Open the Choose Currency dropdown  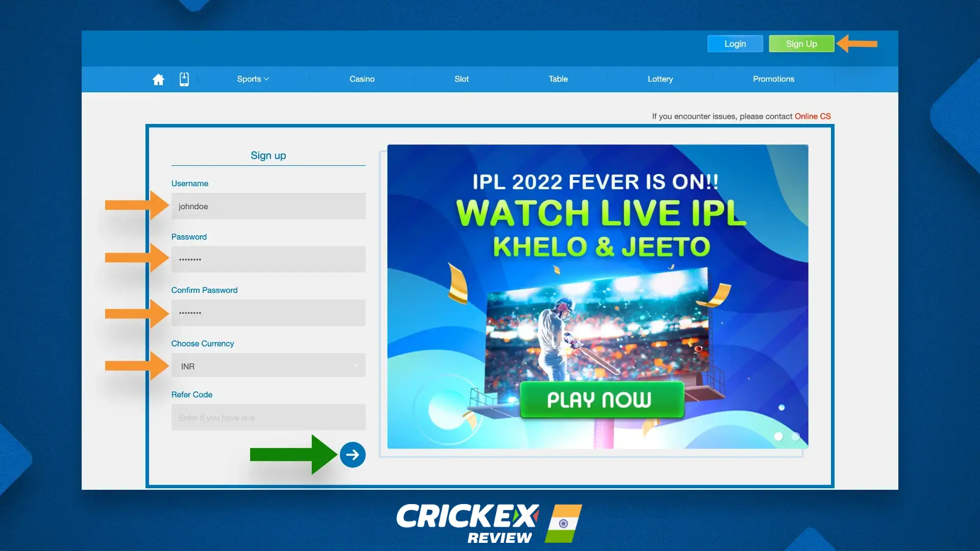(268, 365)
